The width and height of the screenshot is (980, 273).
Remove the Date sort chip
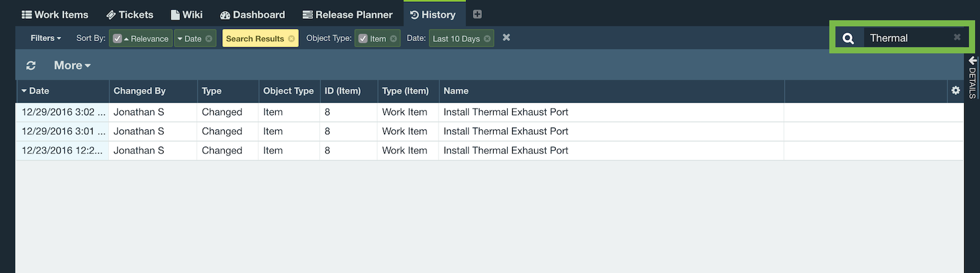[209, 39]
